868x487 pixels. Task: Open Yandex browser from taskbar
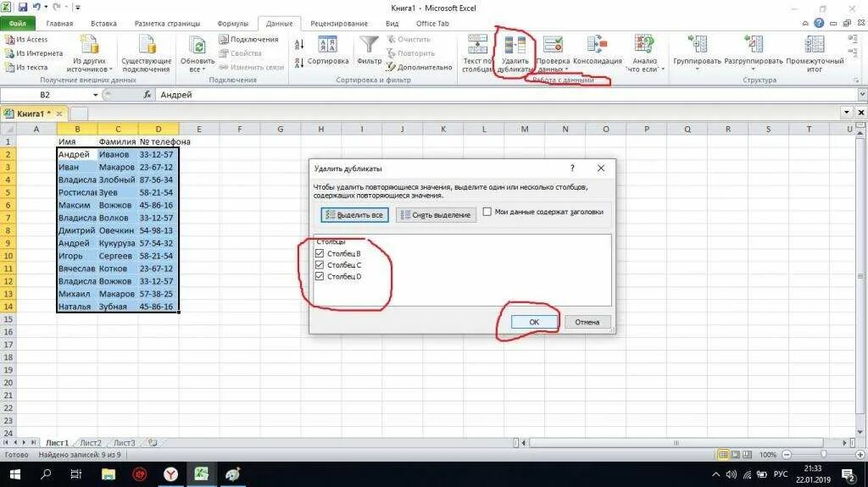170,474
